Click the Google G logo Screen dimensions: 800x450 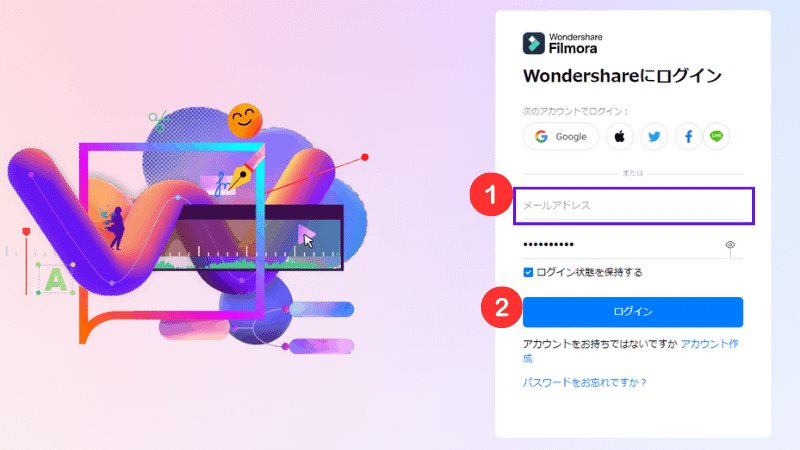point(541,137)
